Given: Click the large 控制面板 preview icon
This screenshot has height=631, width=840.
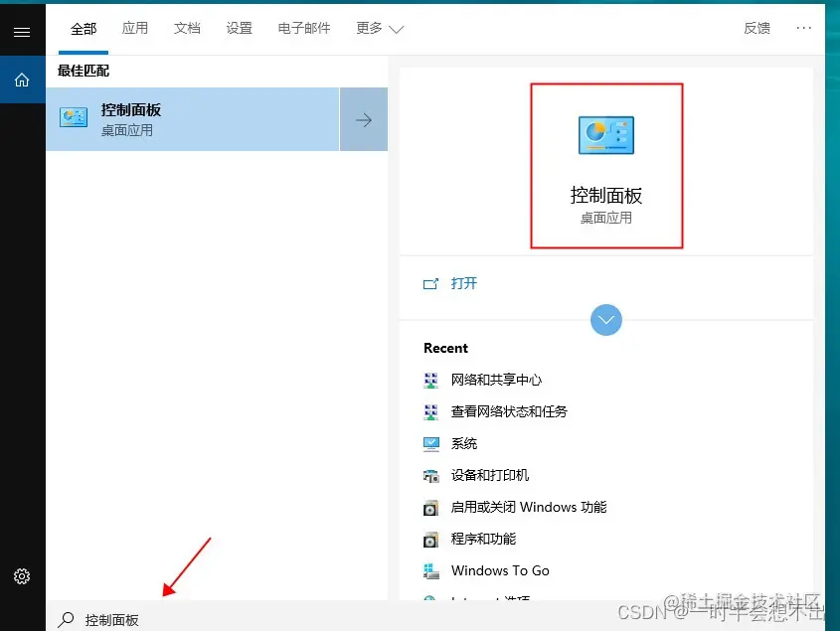Looking at the screenshot, I should [x=605, y=135].
